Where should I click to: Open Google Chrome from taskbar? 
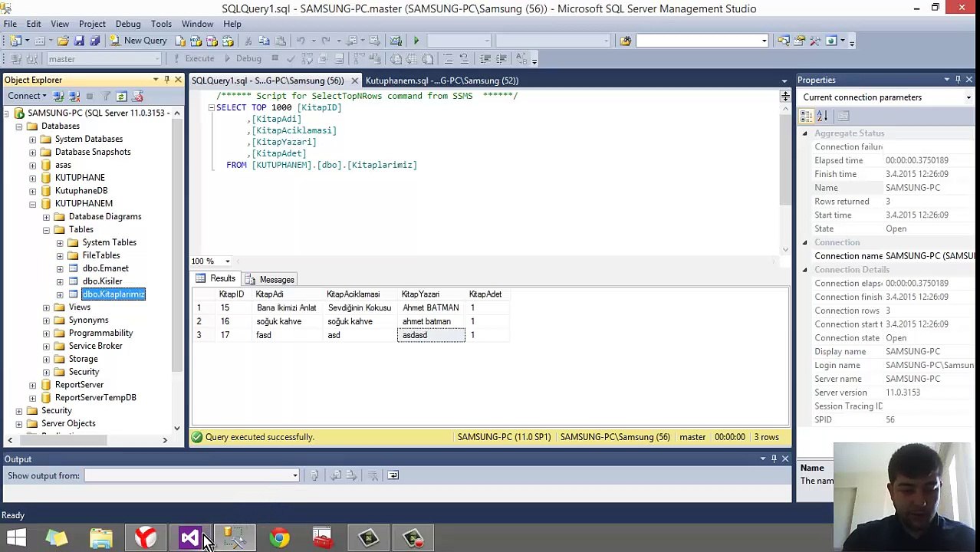(280, 537)
